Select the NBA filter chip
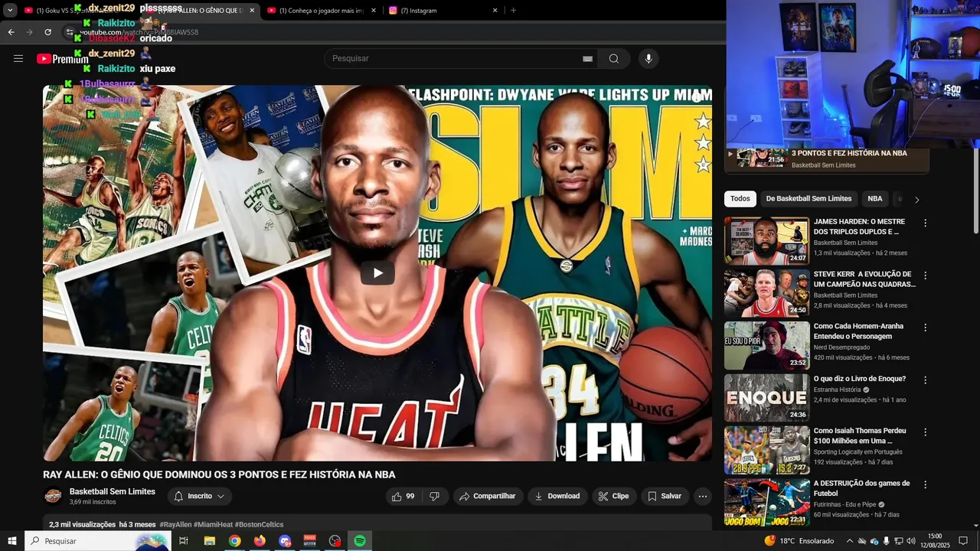The height and width of the screenshot is (551, 980). (x=875, y=199)
